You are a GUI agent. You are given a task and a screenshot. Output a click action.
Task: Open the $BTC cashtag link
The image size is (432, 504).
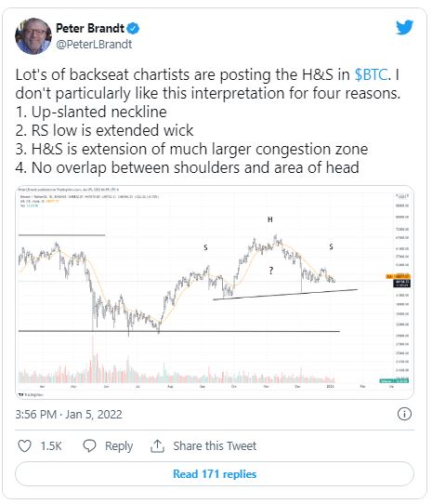(x=371, y=74)
